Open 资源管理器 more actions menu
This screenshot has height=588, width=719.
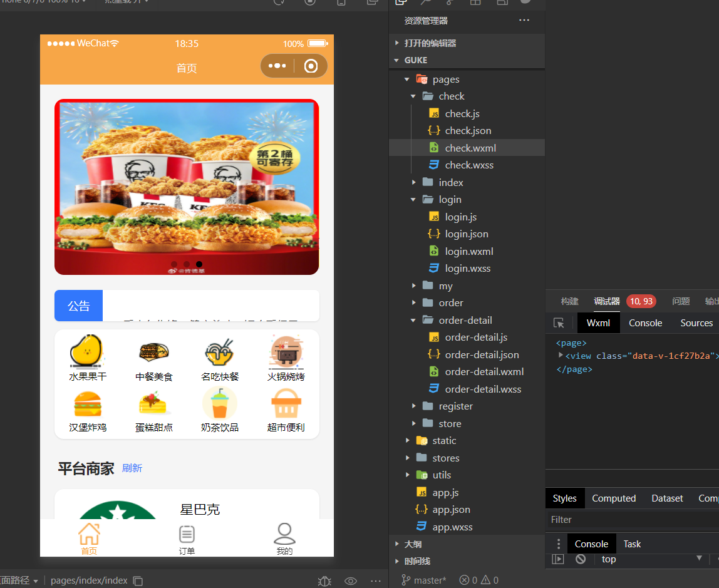coord(524,20)
